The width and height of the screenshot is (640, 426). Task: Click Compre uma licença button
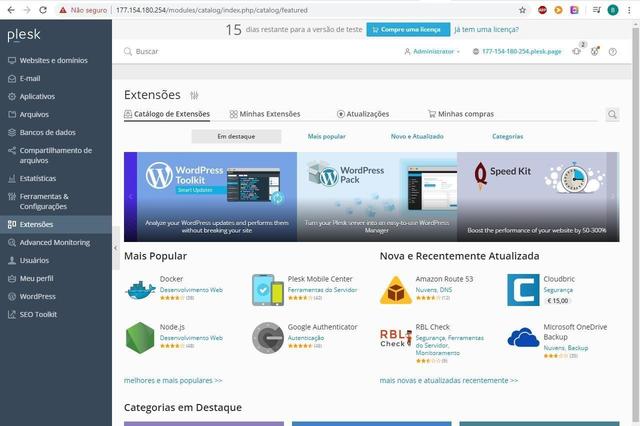[408, 29]
